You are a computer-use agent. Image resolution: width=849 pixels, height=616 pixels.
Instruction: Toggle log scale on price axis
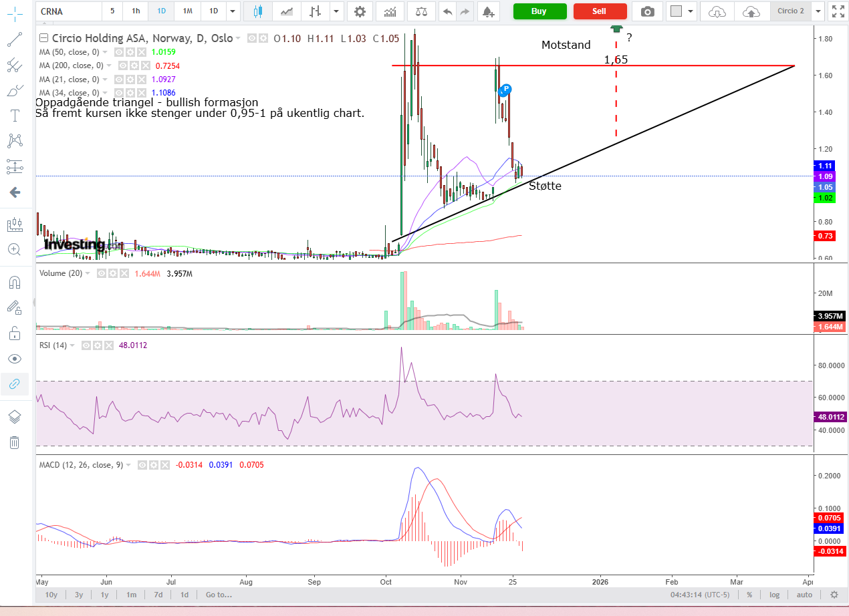coord(775,595)
